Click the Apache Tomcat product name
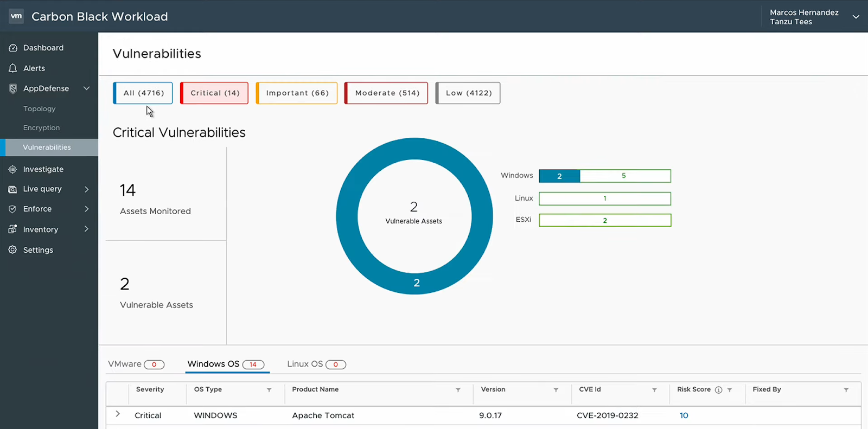The width and height of the screenshot is (868, 429). [x=323, y=415]
